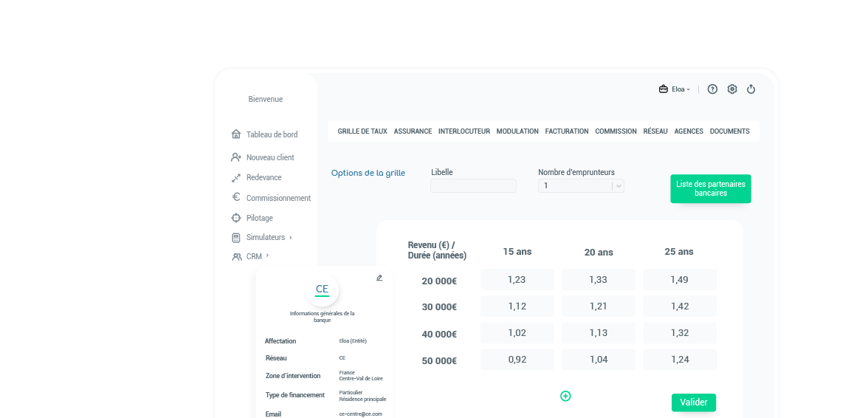Click the Options de la grille heading
Screen dimensions: 868x418
click(x=368, y=174)
